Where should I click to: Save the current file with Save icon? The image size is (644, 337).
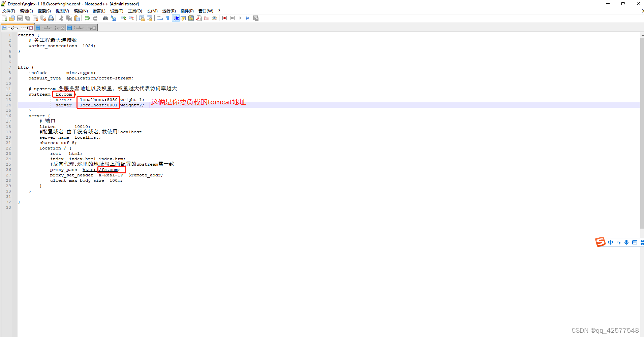[x=20, y=18]
